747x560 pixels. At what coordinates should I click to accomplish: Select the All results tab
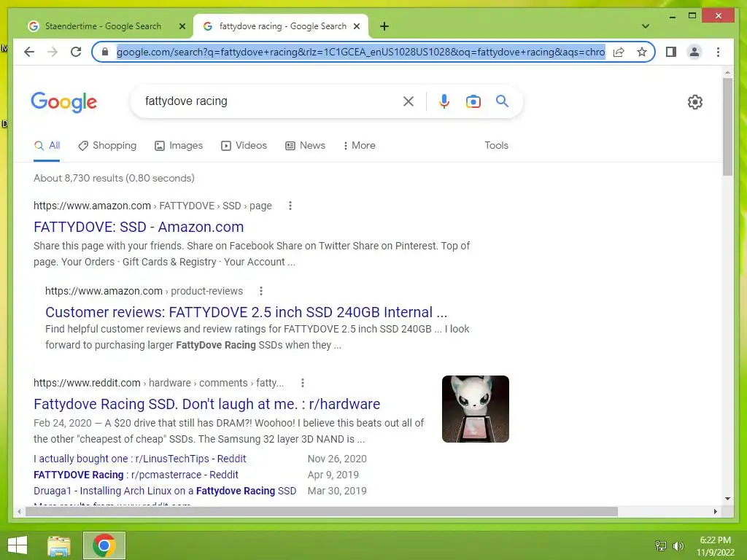[x=47, y=145]
